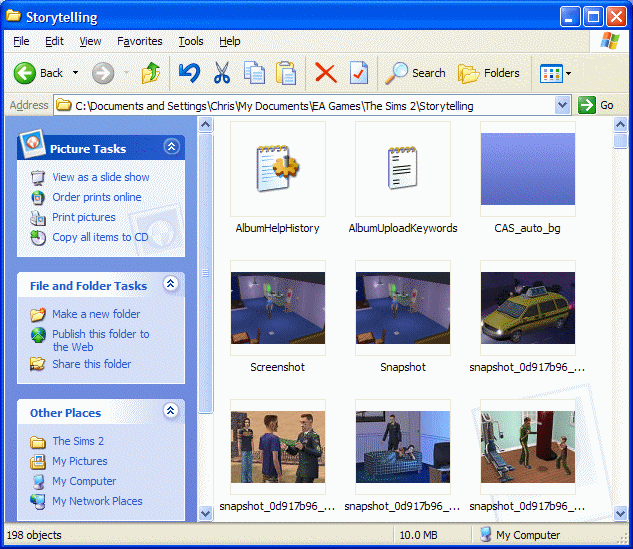Click the Publish to Web globe icon
Screen dimensions: 633x549
pos(38,335)
